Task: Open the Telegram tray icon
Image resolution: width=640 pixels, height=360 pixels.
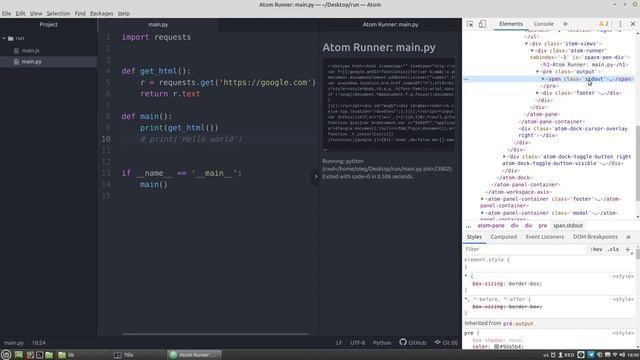Action: 590,355
